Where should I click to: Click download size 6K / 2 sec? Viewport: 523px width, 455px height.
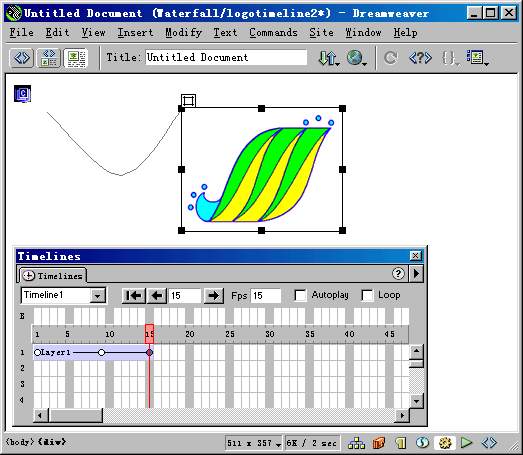coord(312,443)
